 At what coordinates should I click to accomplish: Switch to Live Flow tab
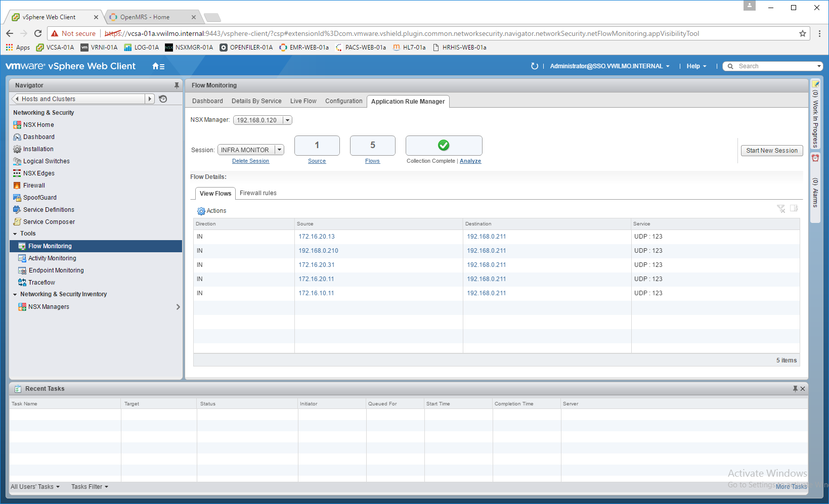point(303,101)
